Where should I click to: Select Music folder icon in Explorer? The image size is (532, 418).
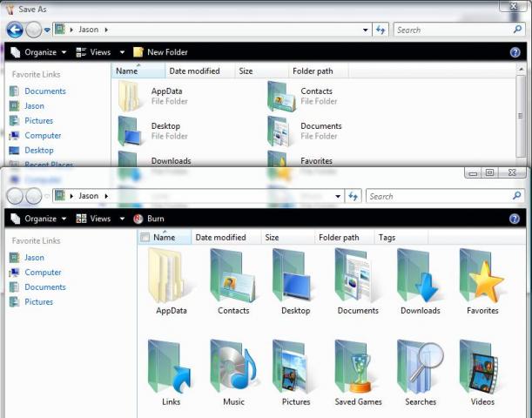click(x=233, y=373)
